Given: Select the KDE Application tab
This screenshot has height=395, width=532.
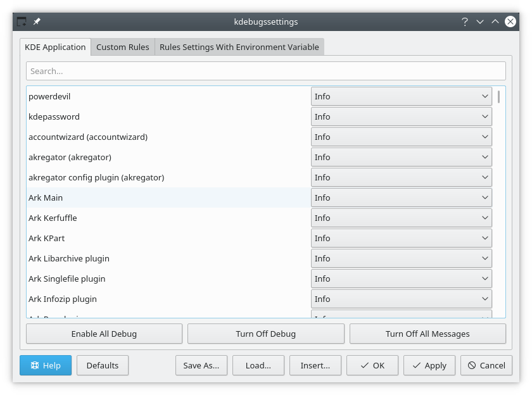Looking at the screenshot, I should tap(55, 47).
